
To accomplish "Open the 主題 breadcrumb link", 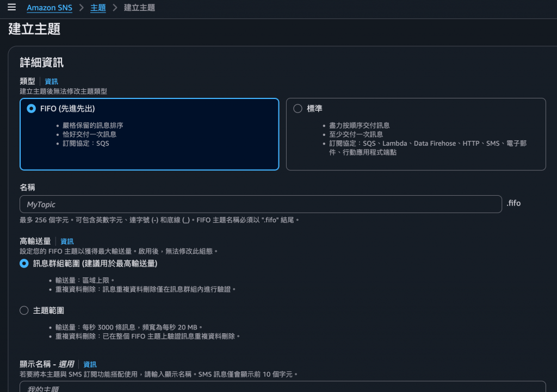I will click(x=98, y=8).
